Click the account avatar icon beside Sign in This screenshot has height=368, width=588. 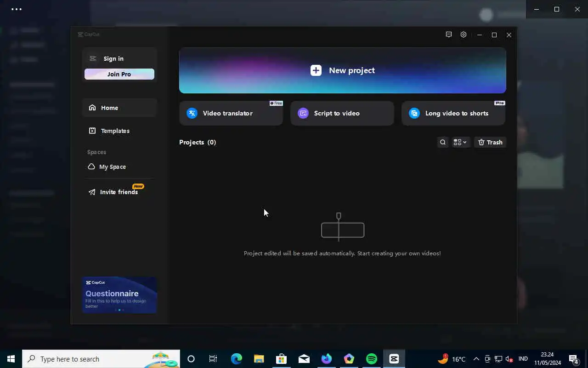click(93, 58)
